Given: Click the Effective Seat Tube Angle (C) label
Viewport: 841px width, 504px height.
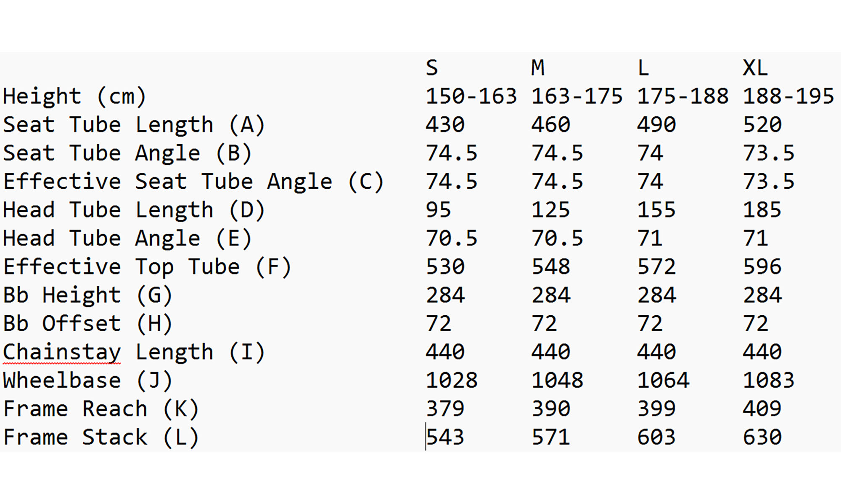Looking at the screenshot, I should click(x=193, y=182).
